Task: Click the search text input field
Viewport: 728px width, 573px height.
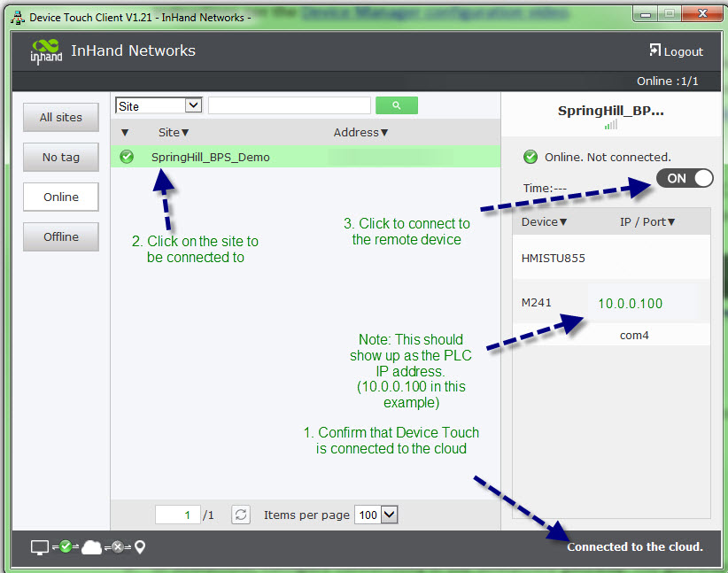Action: pyautogui.click(x=290, y=105)
